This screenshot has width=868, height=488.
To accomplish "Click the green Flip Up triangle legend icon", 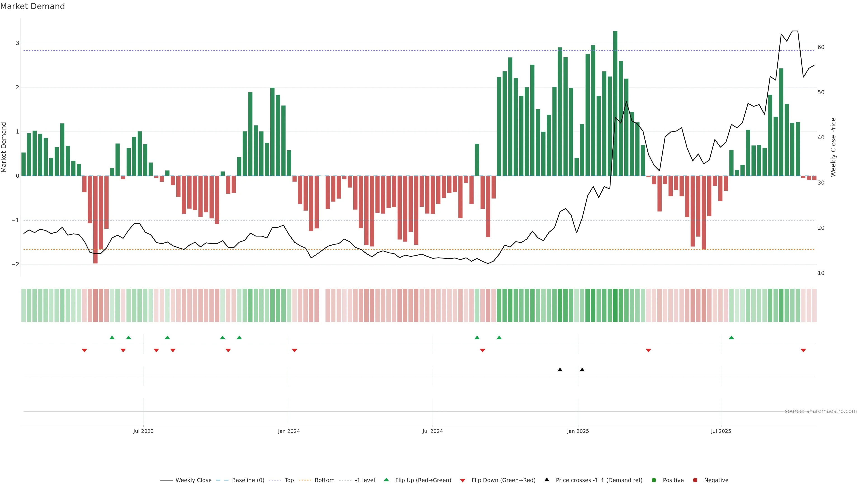I will pyautogui.click(x=386, y=480).
